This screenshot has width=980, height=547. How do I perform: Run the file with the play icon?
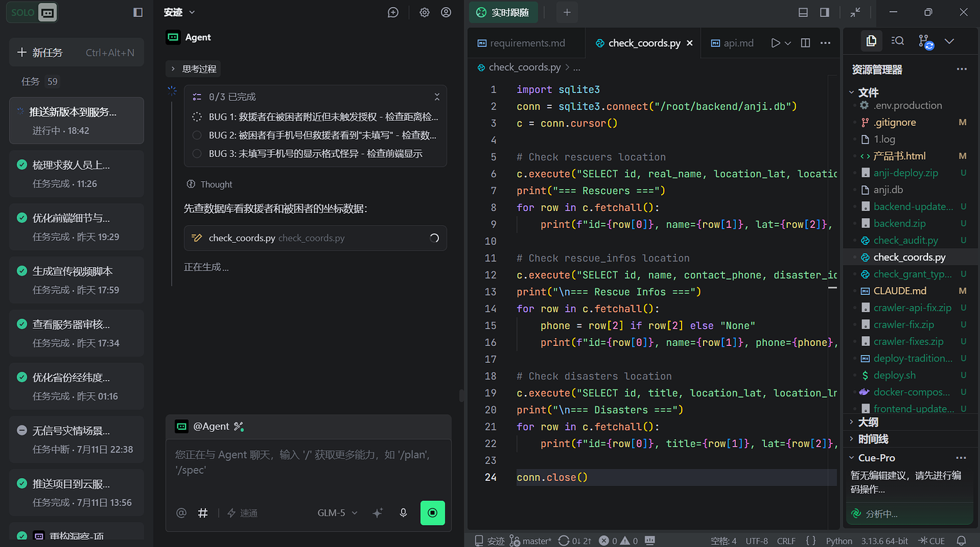click(x=775, y=43)
